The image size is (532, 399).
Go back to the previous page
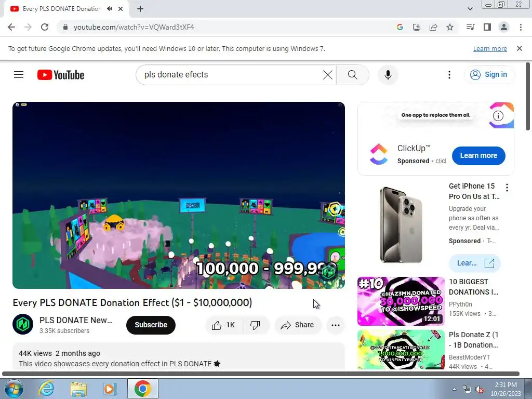[11, 27]
